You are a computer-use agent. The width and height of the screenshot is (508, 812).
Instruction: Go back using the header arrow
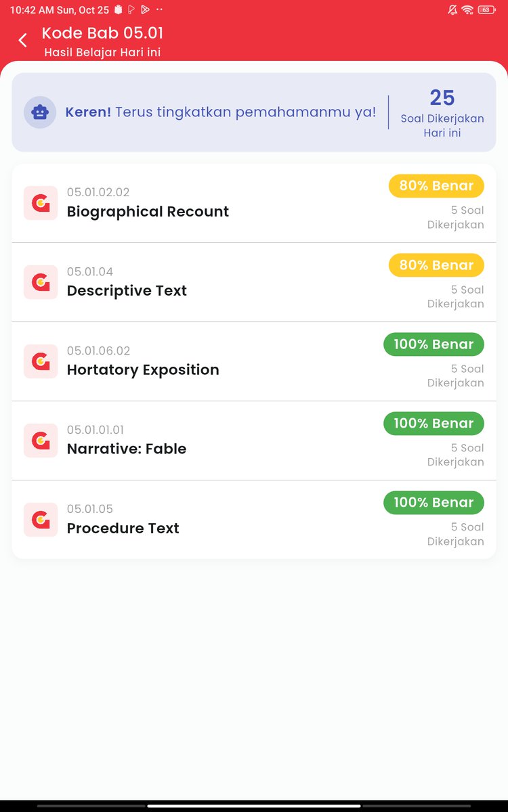coord(22,41)
